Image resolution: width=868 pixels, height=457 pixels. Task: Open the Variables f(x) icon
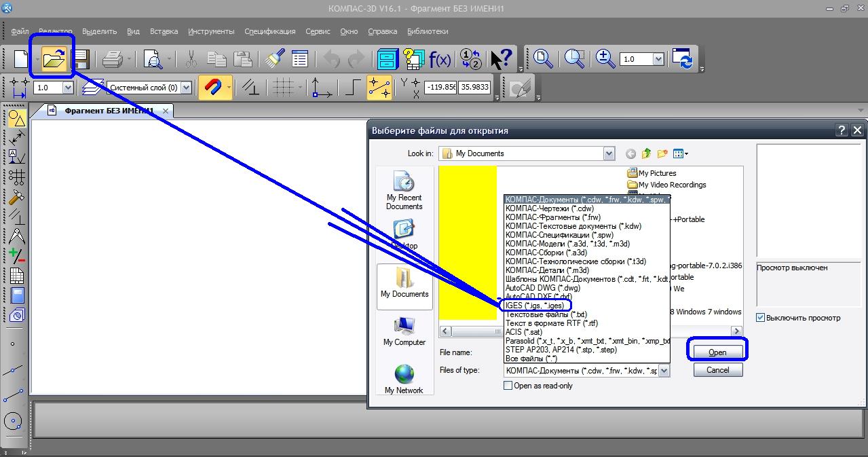click(x=440, y=59)
